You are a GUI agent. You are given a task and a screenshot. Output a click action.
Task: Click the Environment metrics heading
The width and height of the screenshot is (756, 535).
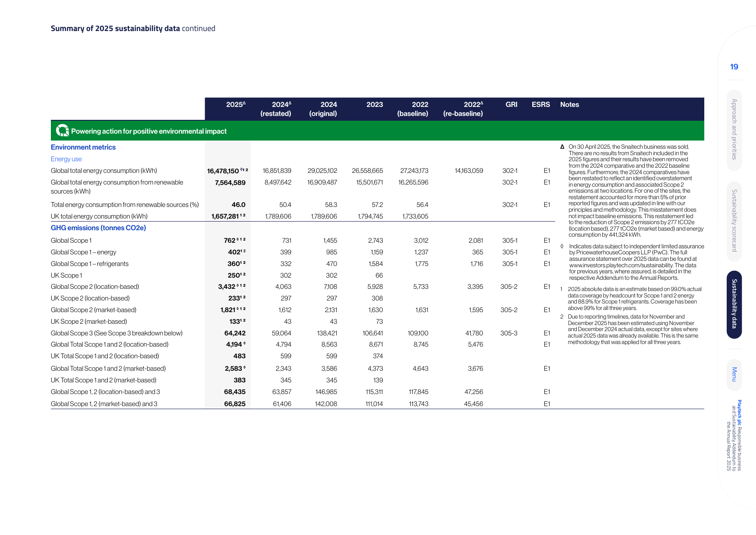pyautogui.click(x=83, y=147)
